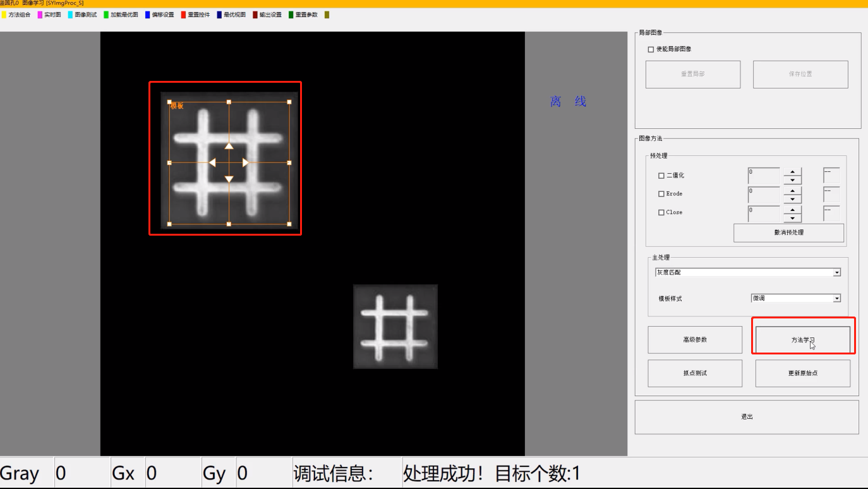Enable the 使能局部图像 checkbox

coord(651,49)
